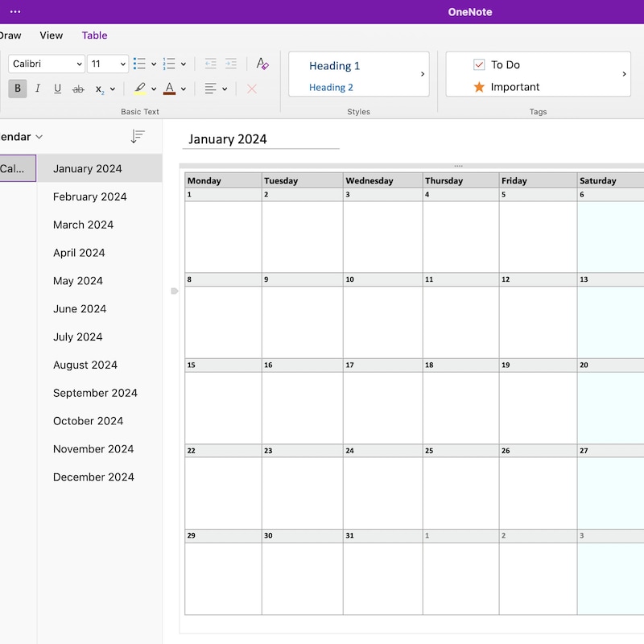Apply underline formatting

pos(57,89)
